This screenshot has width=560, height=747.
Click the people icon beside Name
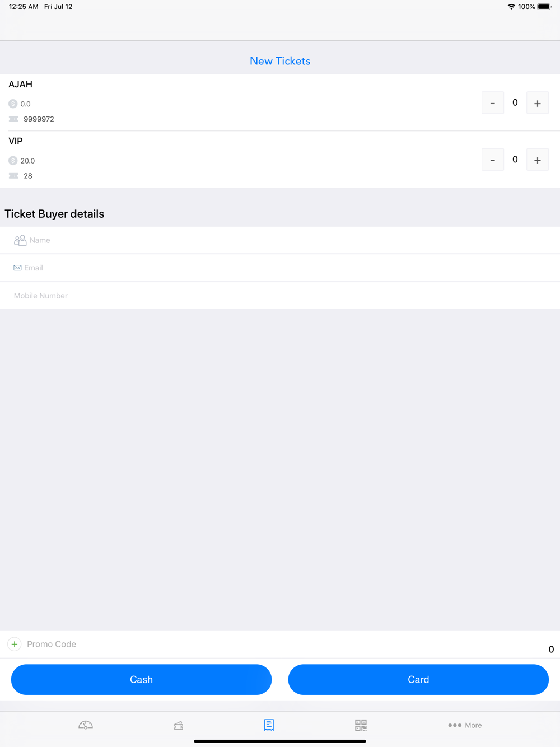20,240
